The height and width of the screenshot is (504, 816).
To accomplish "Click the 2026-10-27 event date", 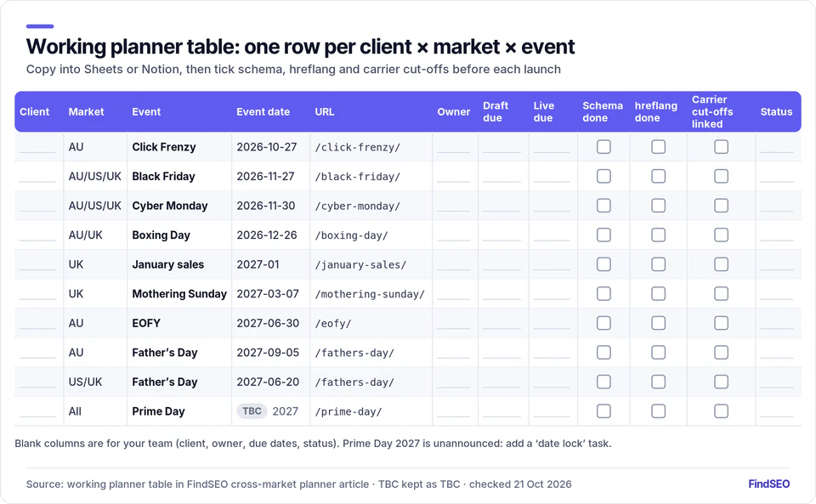I will coord(266,147).
